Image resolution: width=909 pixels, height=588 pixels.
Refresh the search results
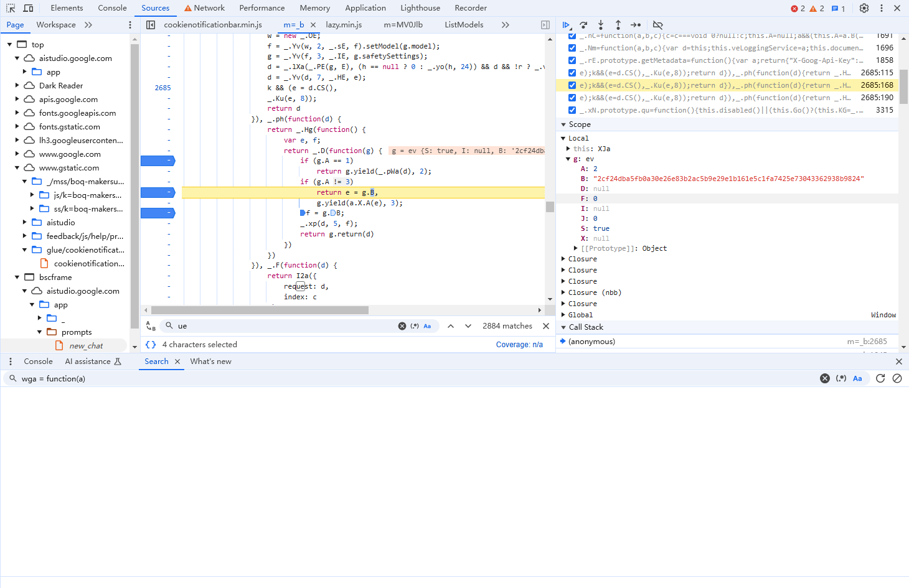point(880,378)
